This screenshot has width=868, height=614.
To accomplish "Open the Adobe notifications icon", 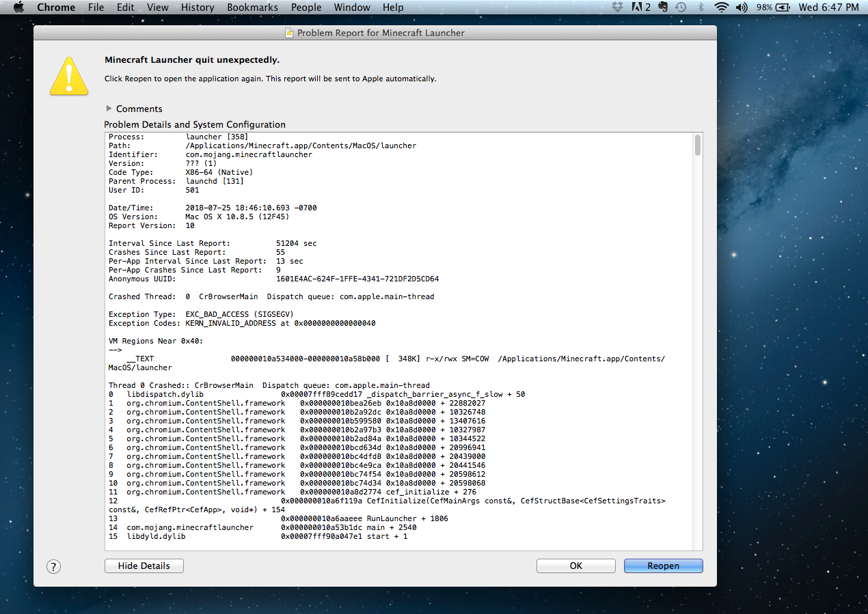I will [x=640, y=8].
